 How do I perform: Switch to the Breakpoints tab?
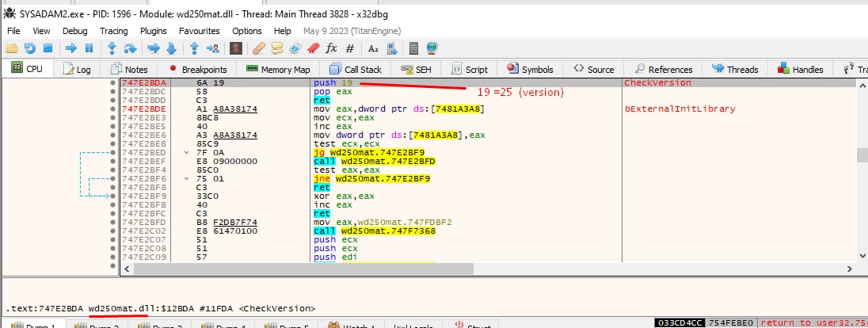coord(196,69)
